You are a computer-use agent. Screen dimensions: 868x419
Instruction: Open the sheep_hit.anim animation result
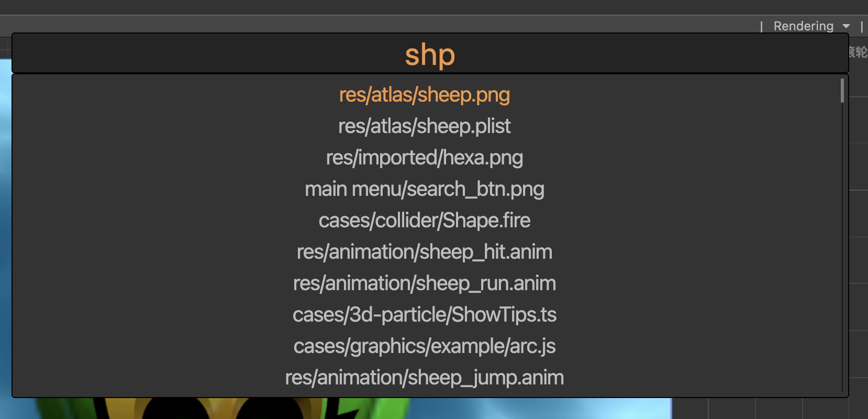[424, 252]
